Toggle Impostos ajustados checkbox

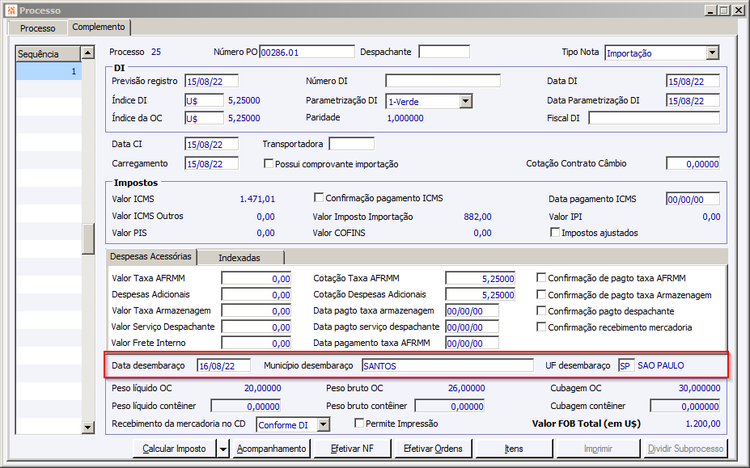(555, 232)
